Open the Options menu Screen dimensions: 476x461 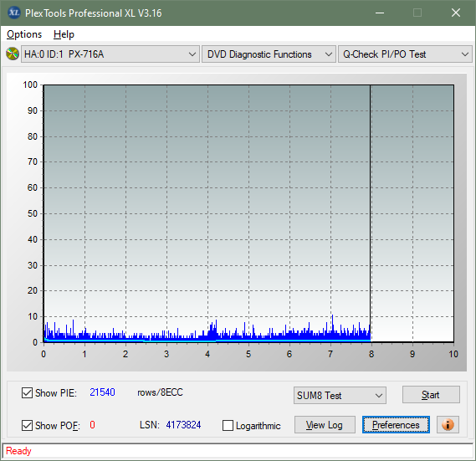(24, 34)
